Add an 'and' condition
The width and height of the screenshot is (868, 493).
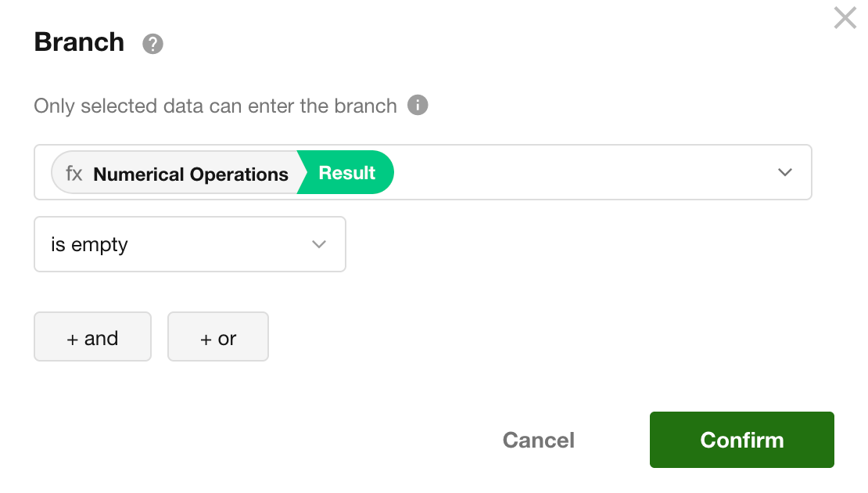click(x=92, y=337)
